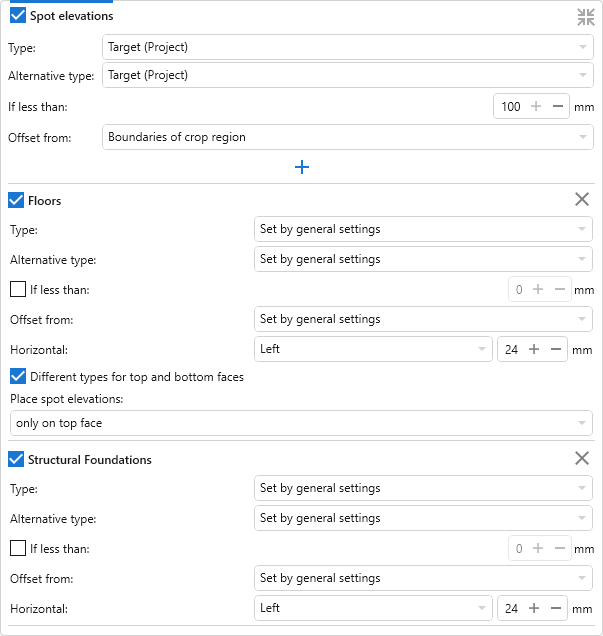Decrease Structural Foundations Horizontal offset value

tap(555, 608)
